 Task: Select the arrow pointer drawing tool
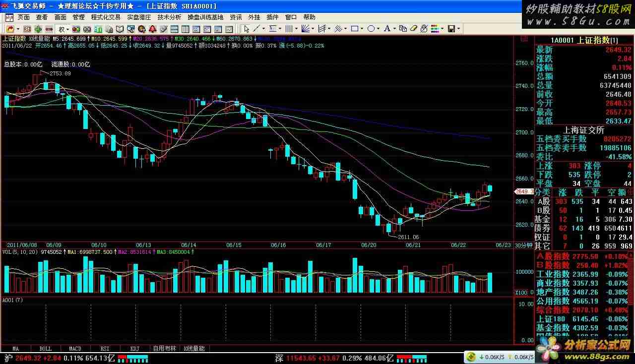(x=247, y=29)
